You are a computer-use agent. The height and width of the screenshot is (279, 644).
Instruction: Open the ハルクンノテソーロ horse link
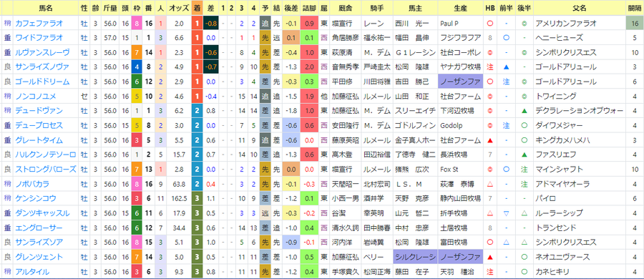click(x=46, y=155)
